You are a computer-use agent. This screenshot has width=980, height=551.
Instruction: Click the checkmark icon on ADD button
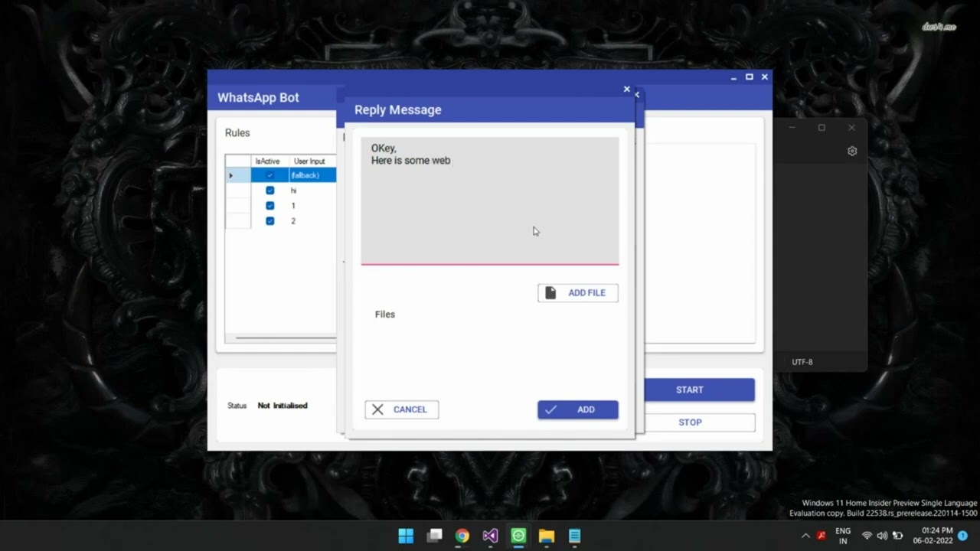tap(550, 409)
